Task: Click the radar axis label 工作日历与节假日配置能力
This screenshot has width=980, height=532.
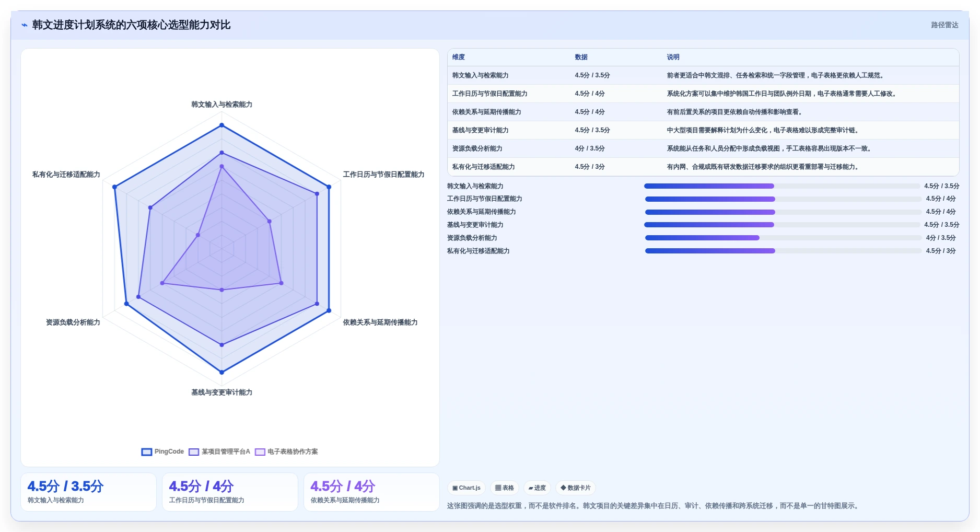Action: coord(383,175)
